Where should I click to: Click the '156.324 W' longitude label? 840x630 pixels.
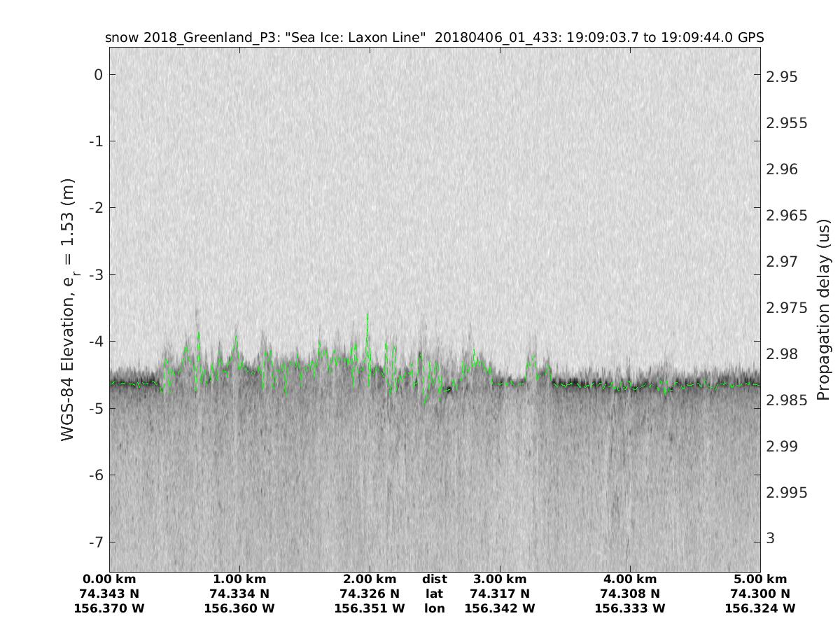tap(760, 608)
